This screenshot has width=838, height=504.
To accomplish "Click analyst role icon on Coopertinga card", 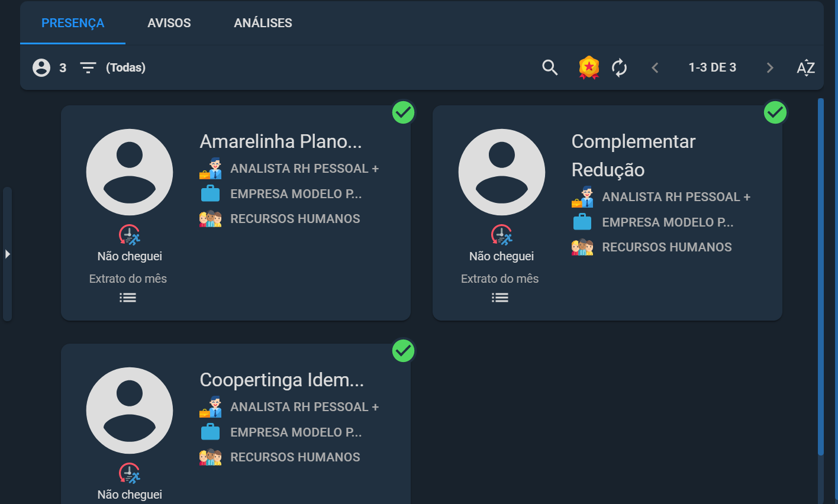I will pos(210,407).
